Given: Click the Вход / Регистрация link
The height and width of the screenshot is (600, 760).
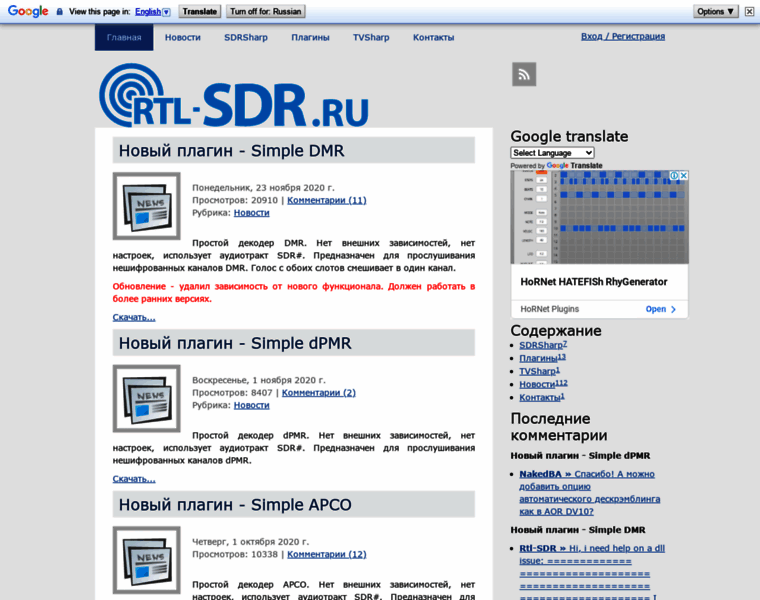Looking at the screenshot, I should click(x=623, y=36).
